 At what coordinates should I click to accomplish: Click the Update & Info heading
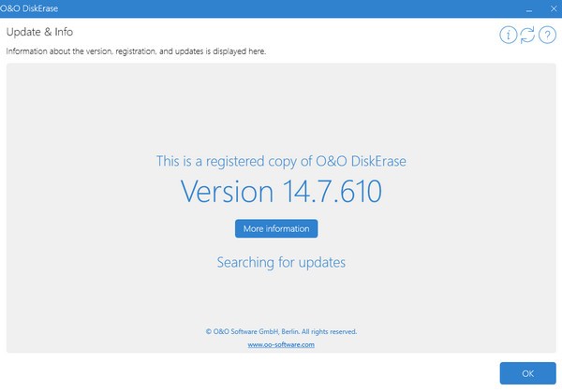point(39,32)
